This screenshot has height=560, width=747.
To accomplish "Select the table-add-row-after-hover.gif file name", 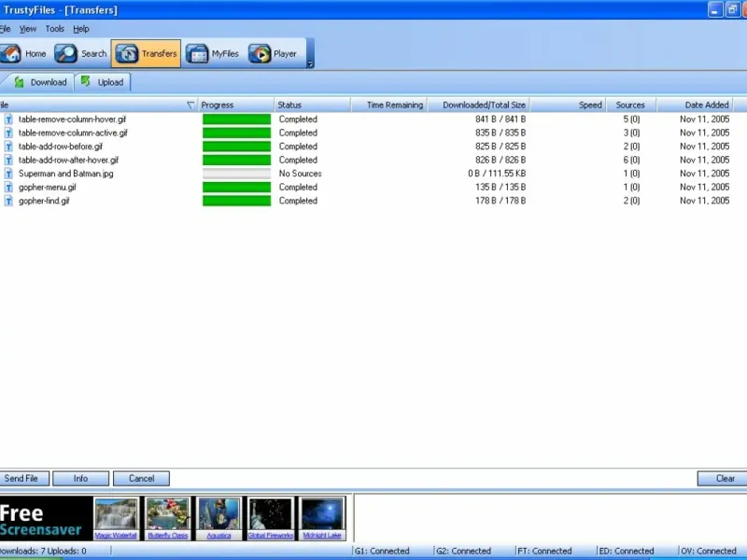I will pyautogui.click(x=68, y=160).
